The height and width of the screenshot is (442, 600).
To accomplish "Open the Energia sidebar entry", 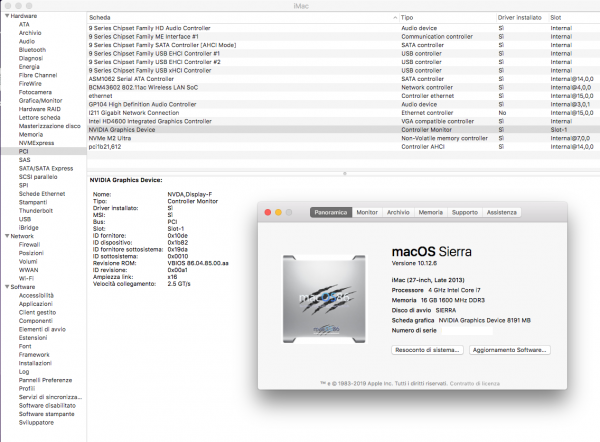I will click(x=29, y=67).
